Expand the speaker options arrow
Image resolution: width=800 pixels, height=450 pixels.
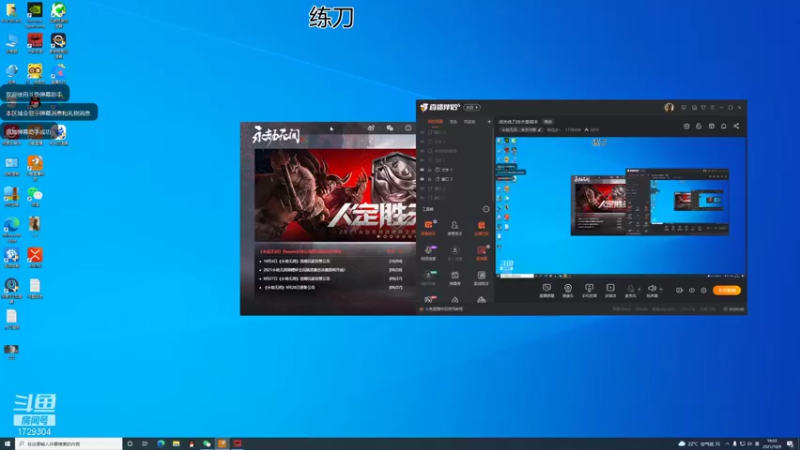coord(661,289)
